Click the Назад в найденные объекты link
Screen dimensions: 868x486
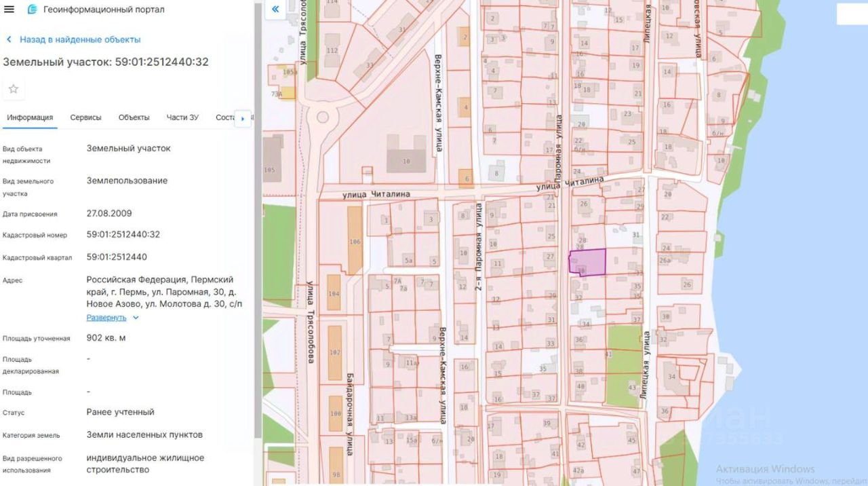tap(80, 40)
